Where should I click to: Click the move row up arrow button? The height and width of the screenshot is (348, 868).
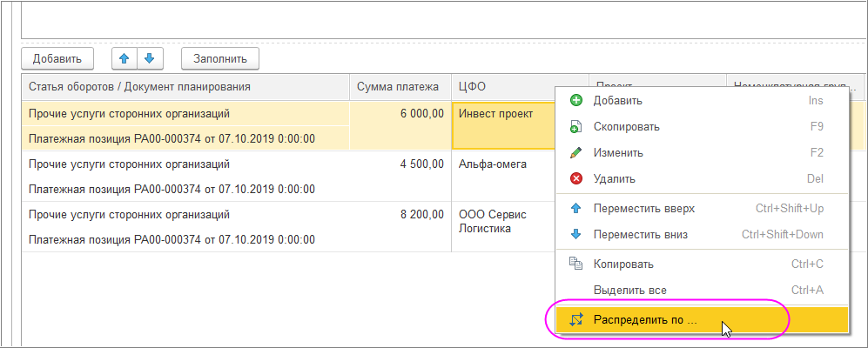pyautogui.click(x=124, y=58)
